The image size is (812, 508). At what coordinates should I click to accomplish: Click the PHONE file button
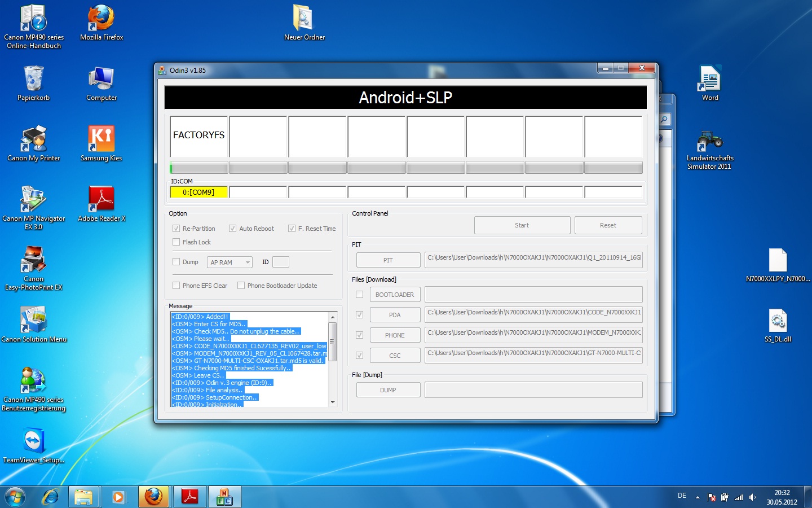[395, 335]
